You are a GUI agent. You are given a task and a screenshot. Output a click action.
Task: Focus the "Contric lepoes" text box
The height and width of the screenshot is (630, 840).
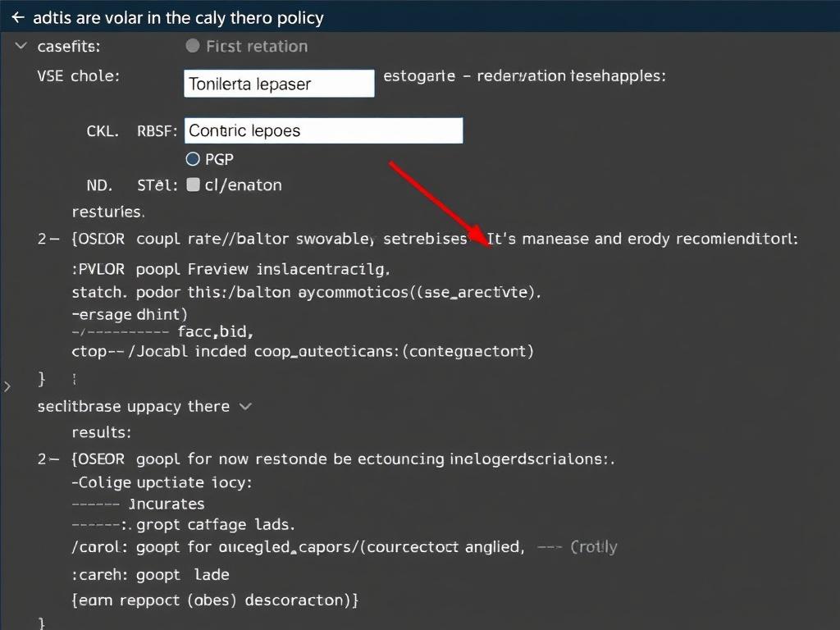tap(323, 130)
